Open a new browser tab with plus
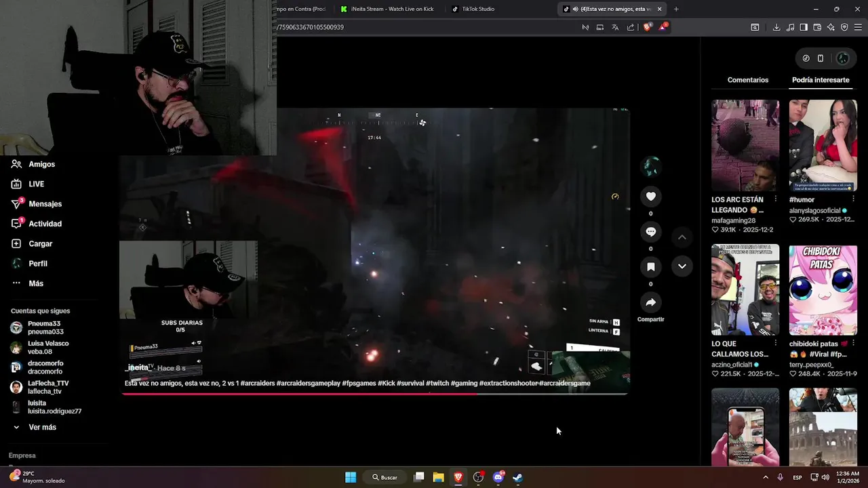 pos(676,9)
